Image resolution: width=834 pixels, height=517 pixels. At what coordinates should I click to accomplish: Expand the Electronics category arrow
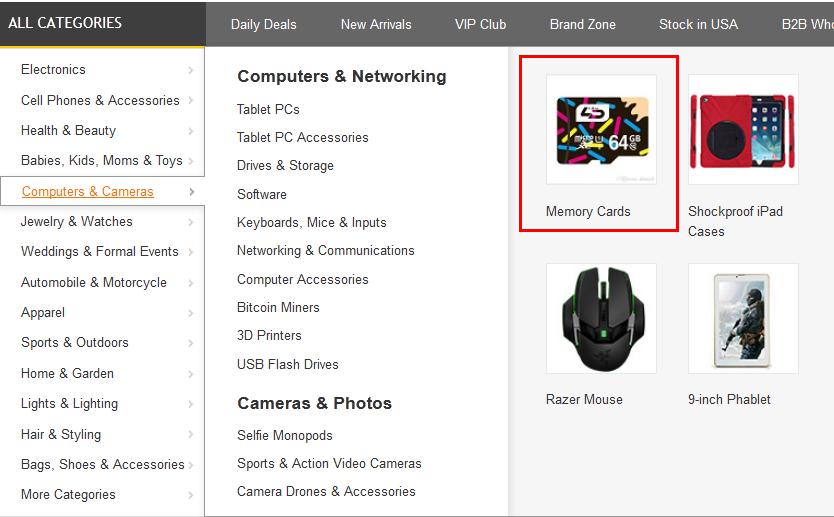pyautogui.click(x=191, y=70)
